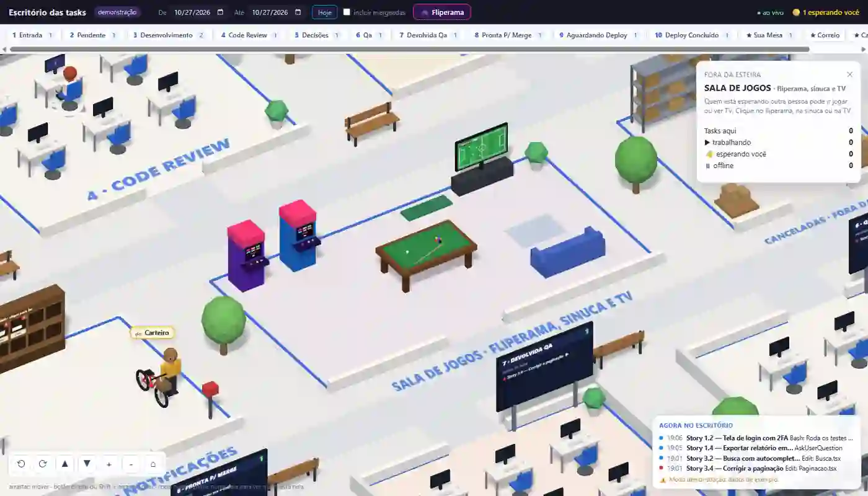Screen dimensions: 868x496
Task: Close the Sala de Jogos info panel
Action: pyautogui.click(x=849, y=74)
